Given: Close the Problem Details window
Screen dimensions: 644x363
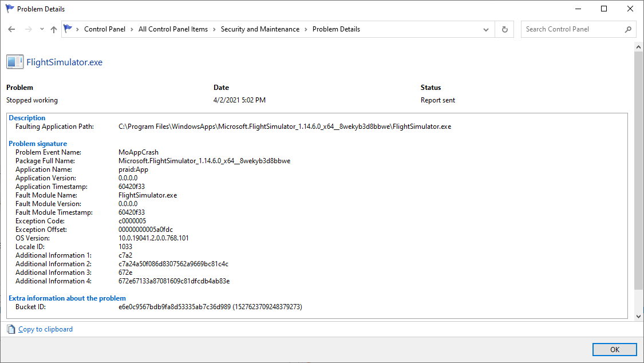Looking at the screenshot, I should [630, 9].
